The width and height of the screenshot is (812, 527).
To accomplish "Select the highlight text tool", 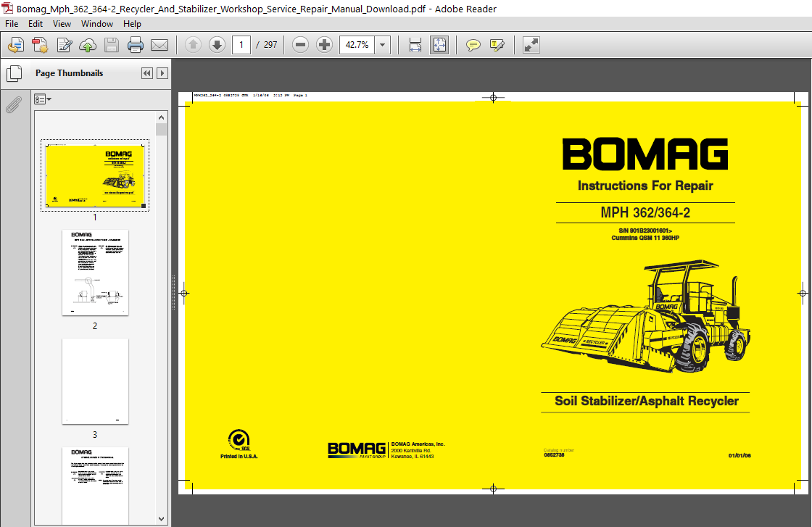I will 497,45.
